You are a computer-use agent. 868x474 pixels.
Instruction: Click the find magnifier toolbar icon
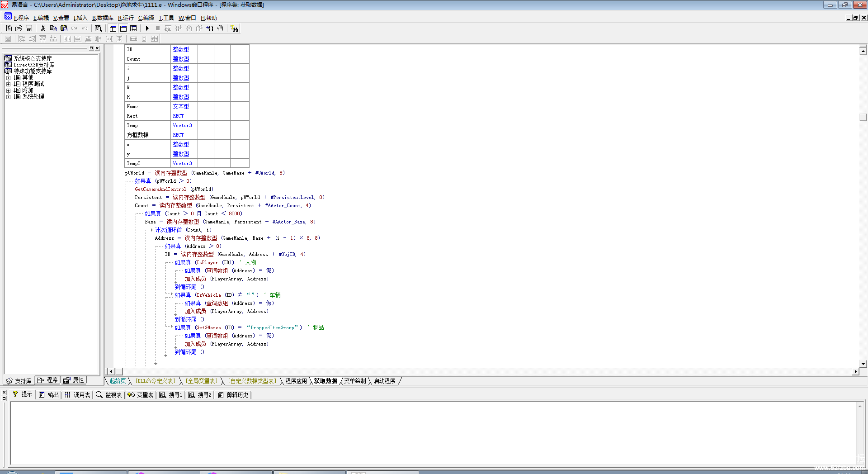coord(98,28)
